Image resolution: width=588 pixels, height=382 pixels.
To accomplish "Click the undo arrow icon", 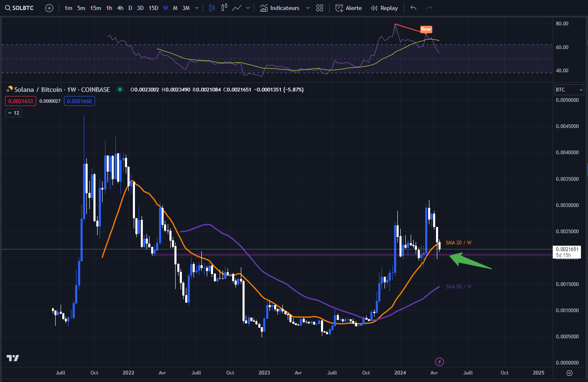I will [413, 7].
